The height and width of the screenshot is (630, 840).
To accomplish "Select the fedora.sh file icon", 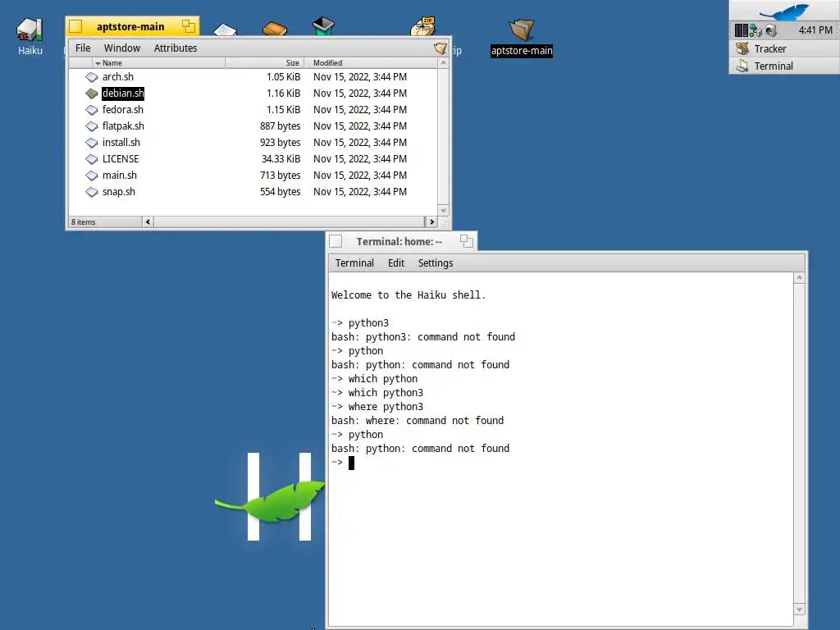I will click(92, 110).
